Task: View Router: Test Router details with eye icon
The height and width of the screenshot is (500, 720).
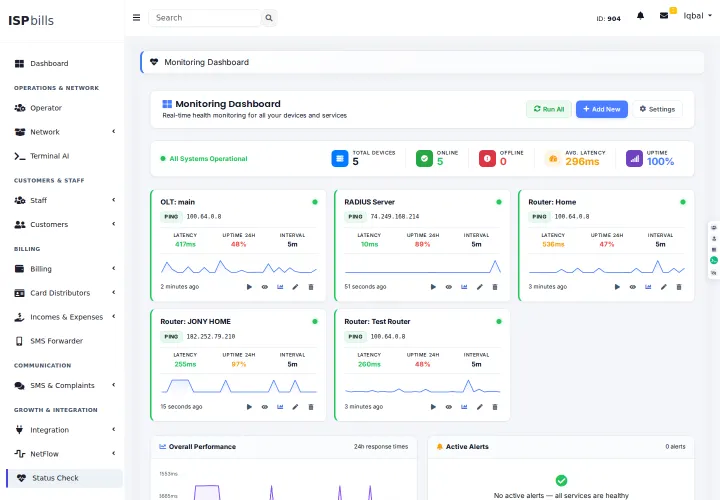Action: click(449, 407)
